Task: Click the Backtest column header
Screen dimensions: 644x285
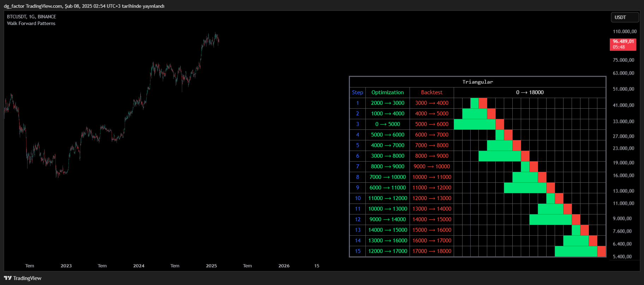Action: point(432,92)
